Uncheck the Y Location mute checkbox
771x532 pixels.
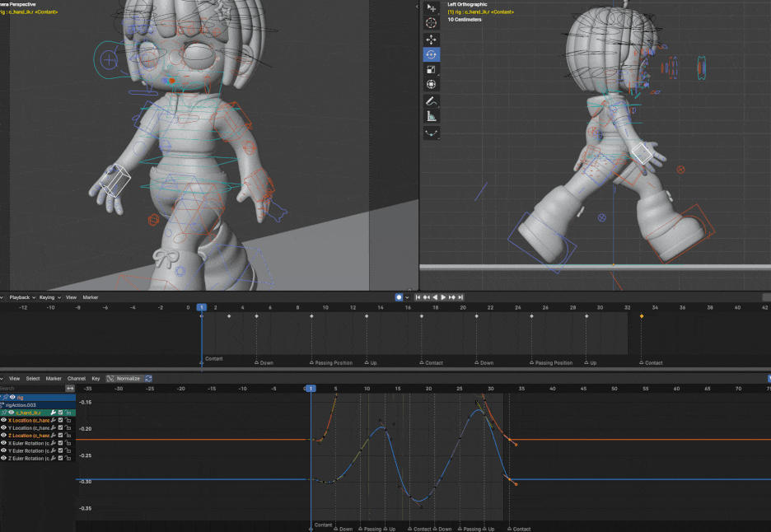pos(61,427)
